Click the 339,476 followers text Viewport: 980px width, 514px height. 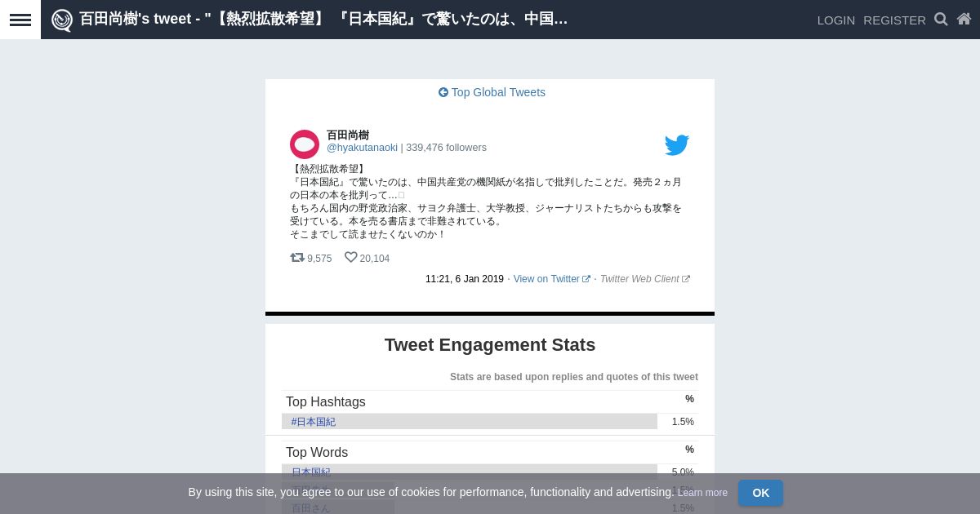446,148
